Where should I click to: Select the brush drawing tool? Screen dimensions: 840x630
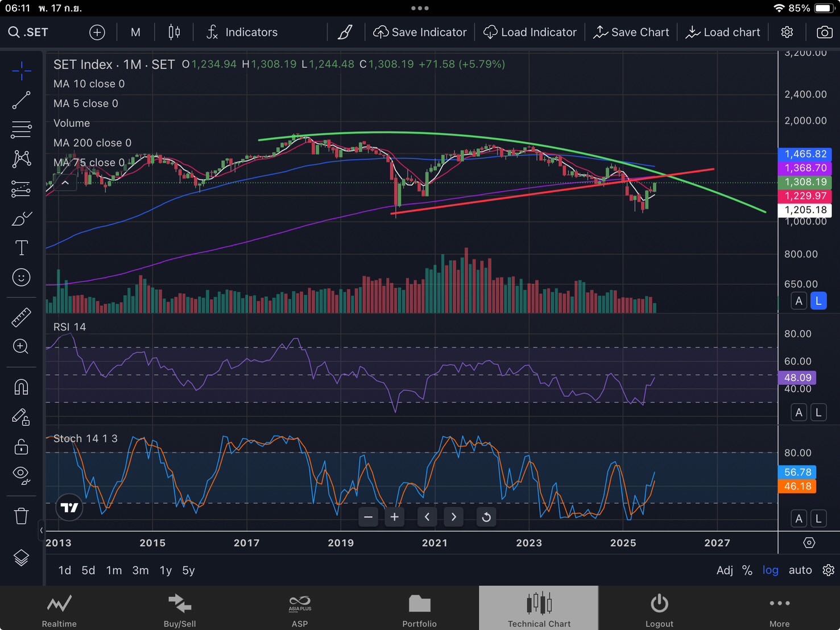coord(21,218)
